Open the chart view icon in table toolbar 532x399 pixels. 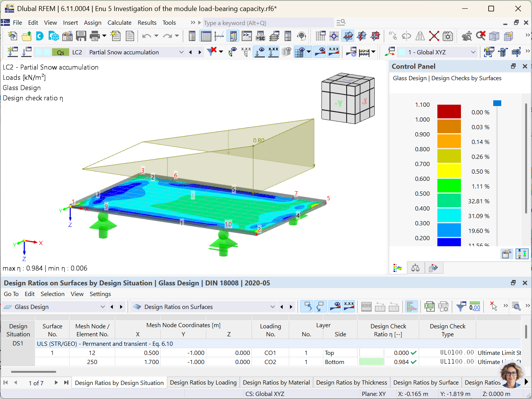pyautogui.click(x=412, y=306)
